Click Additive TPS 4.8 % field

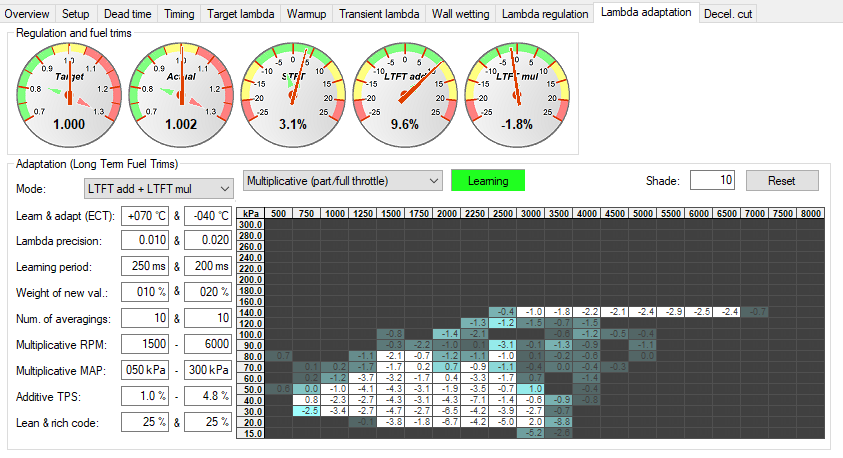pos(208,396)
